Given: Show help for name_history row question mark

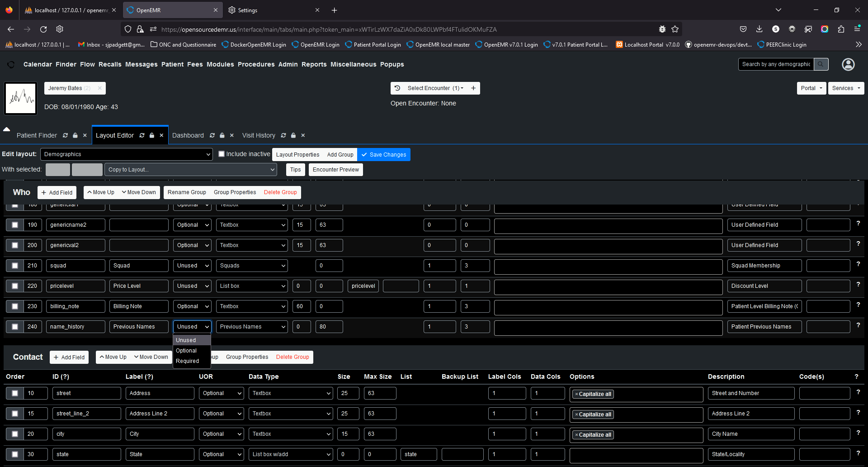Looking at the screenshot, I should point(858,325).
